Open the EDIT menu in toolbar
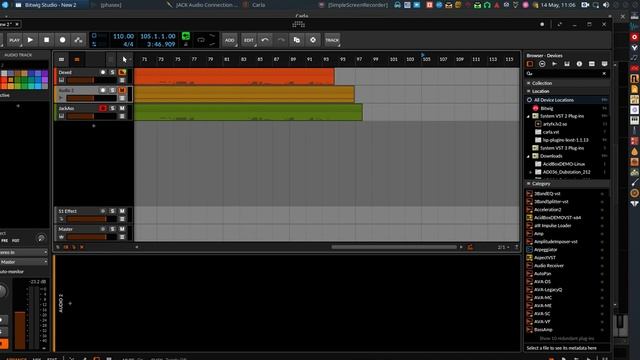The width and height of the screenshot is (640, 360). point(249,40)
